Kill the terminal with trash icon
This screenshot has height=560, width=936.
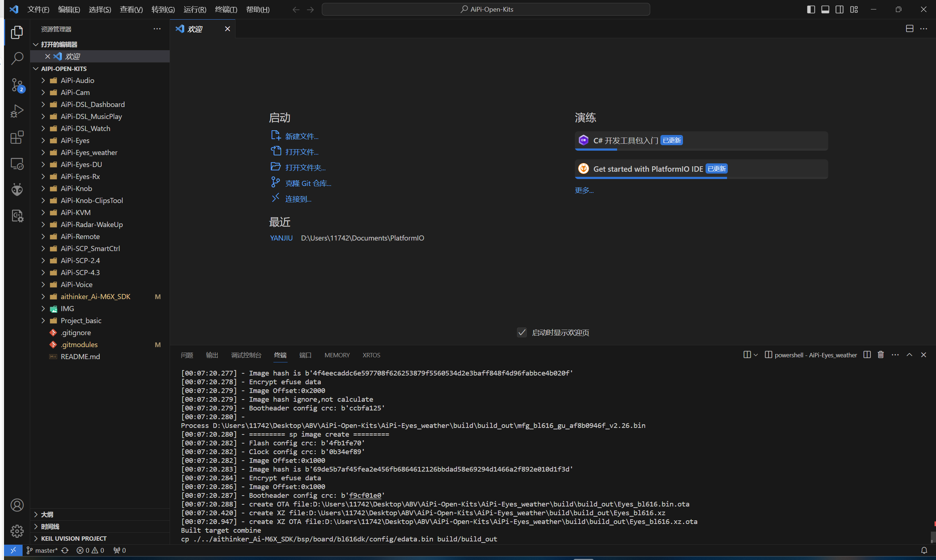881,355
